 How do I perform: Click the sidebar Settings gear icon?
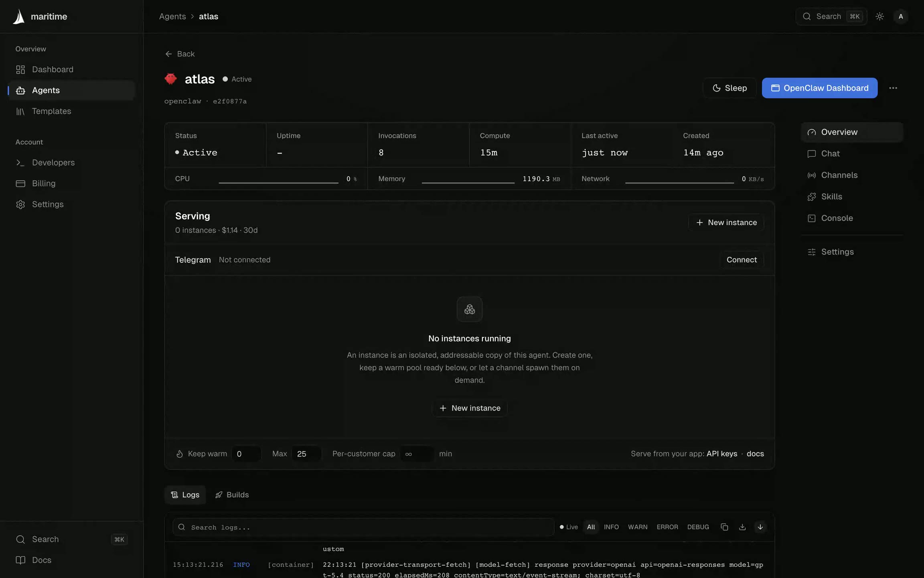[20, 204]
